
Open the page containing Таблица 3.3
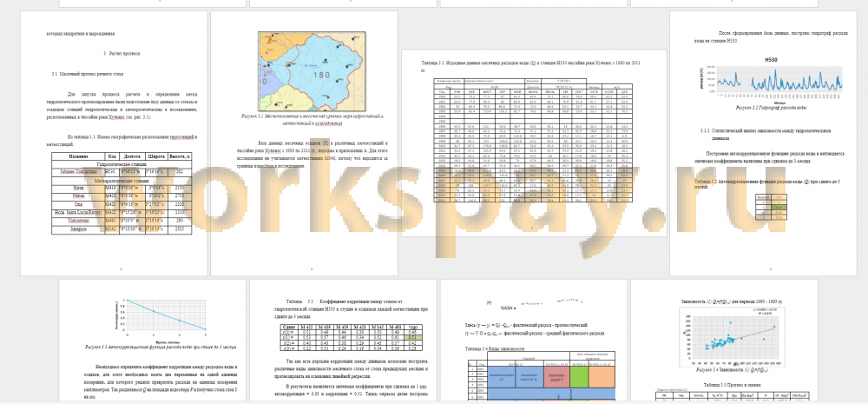[344, 341]
